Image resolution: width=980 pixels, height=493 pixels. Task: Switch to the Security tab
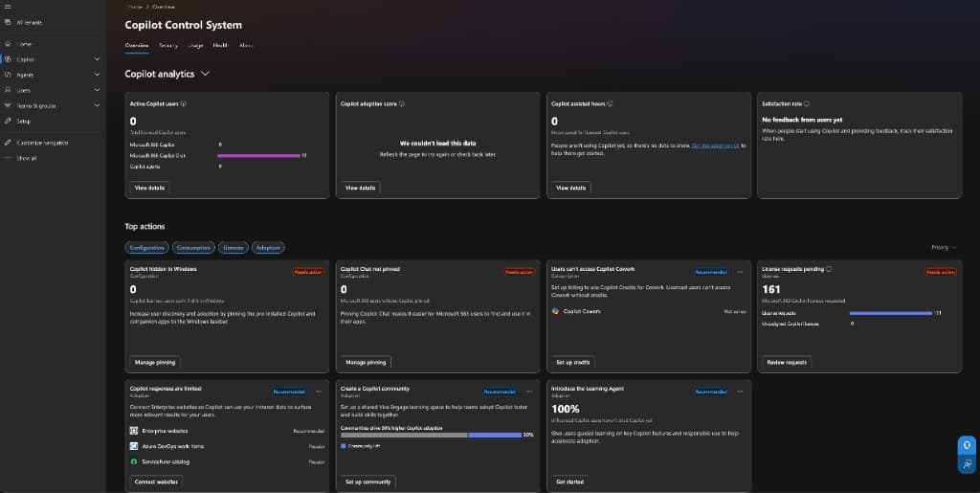point(168,45)
